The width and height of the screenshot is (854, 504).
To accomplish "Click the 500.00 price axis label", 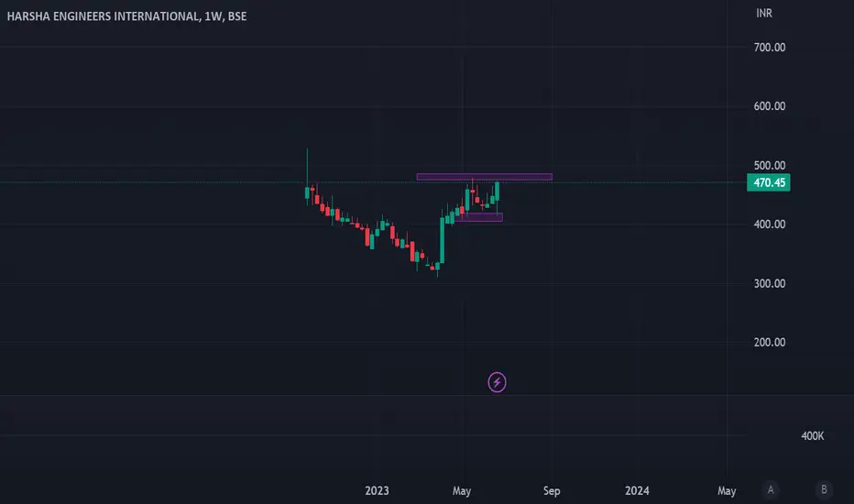I will [769, 165].
